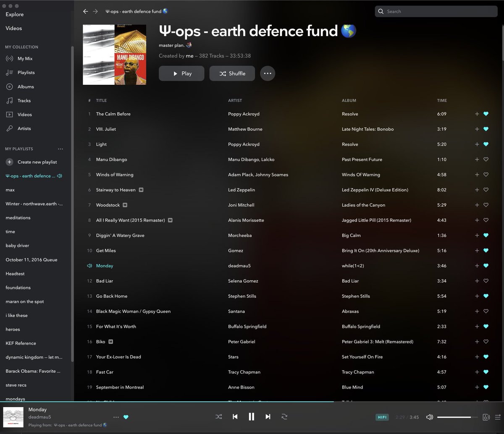This screenshot has width=504, height=434.
Task: Navigate forward with the right arrow
Action: click(x=95, y=11)
